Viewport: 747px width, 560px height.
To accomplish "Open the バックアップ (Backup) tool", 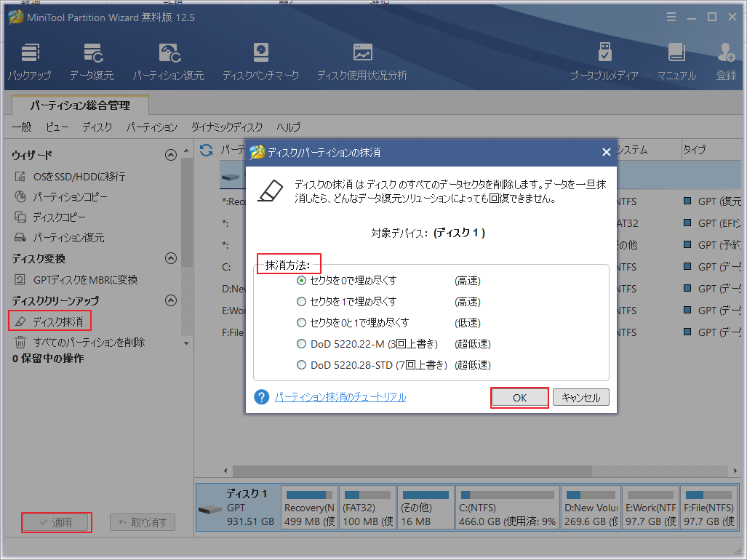I will (29, 58).
